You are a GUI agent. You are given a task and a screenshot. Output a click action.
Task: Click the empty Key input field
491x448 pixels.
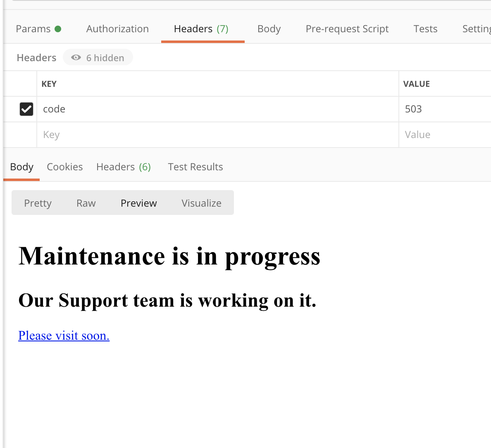pyautogui.click(x=124, y=134)
